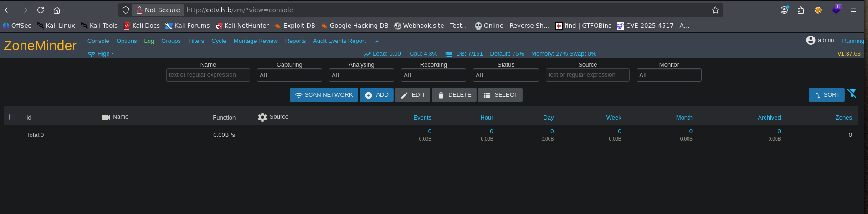Open the CVE-2025-4517 bookmark

(653, 26)
